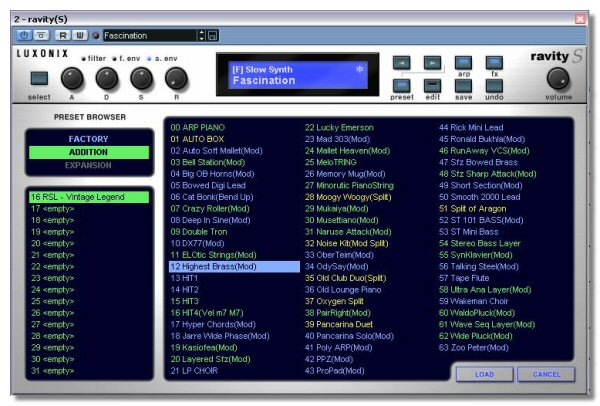Click the D decay knob
The width and height of the screenshot is (600, 406).
[x=106, y=78]
